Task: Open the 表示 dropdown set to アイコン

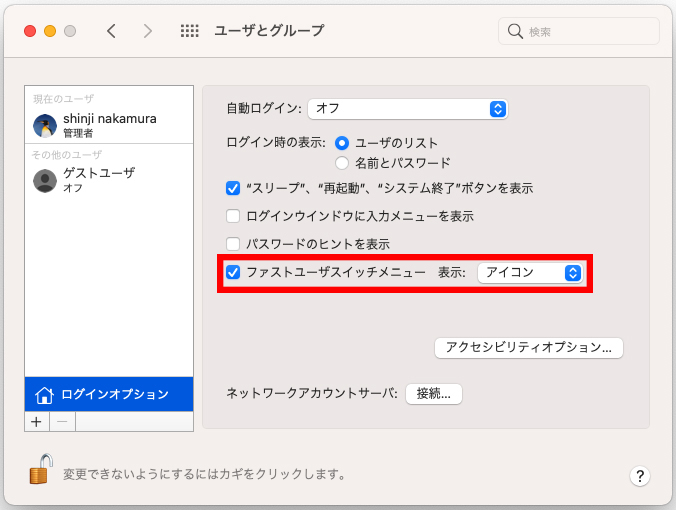Action: pyautogui.click(x=530, y=273)
